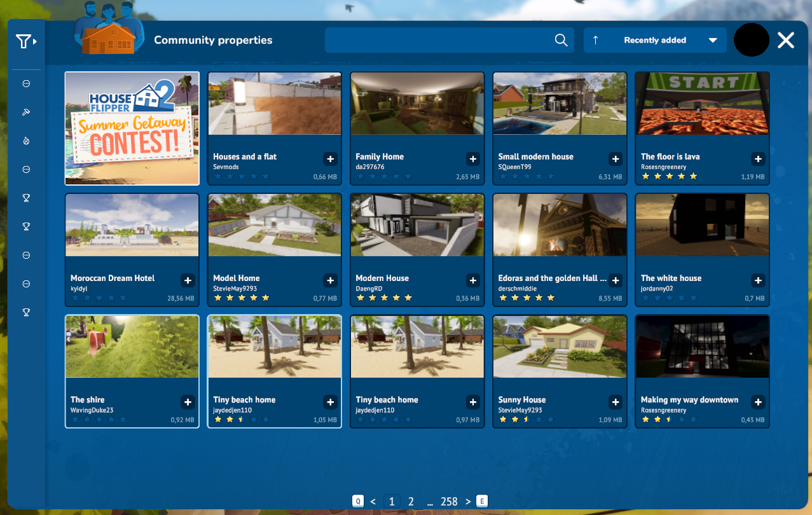
Task: Open Edoras and the golden Hall thumbnail
Action: pos(560,225)
